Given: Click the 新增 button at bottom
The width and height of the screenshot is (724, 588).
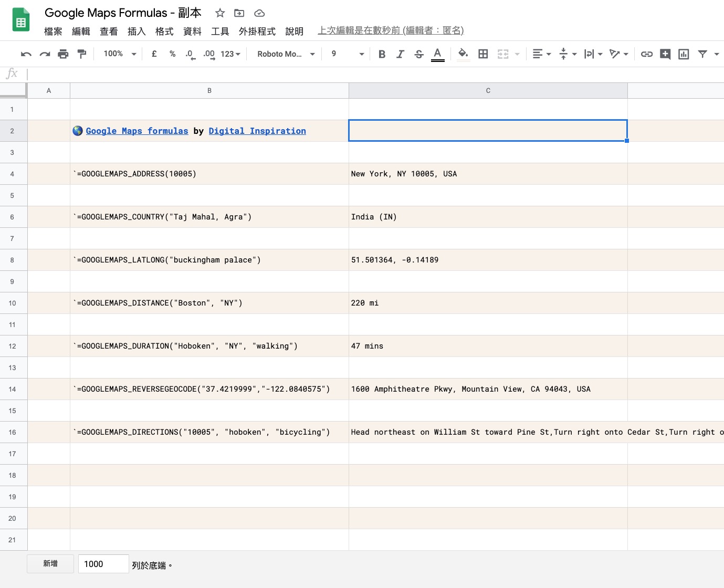Looking at the screenshot, I should click(50, 564).
